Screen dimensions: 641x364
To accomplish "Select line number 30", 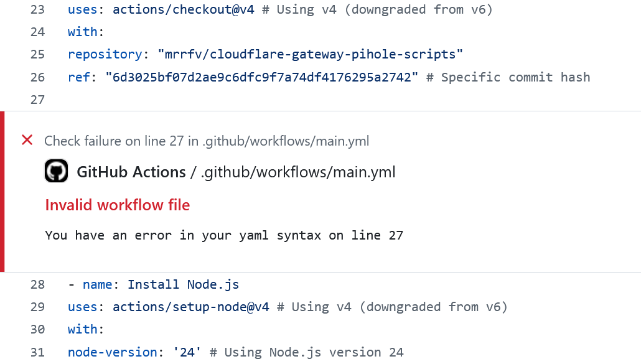I will click(x=37, y=329).
